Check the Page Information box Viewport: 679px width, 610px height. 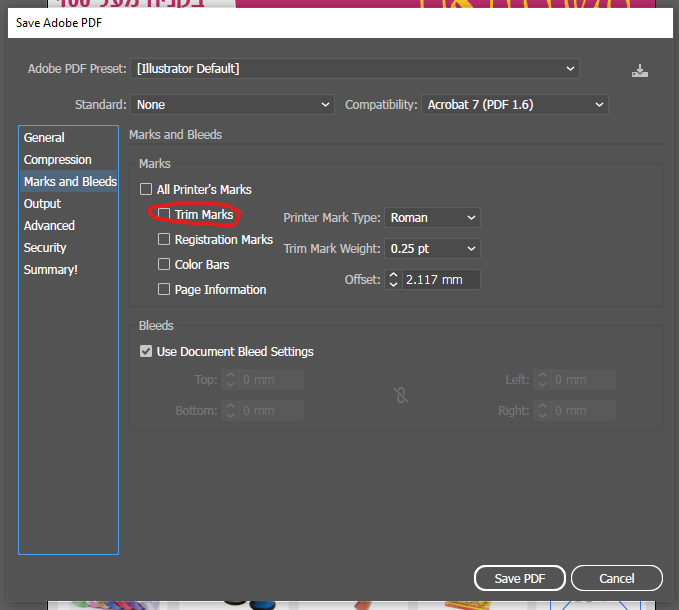(x=164, y=289)
